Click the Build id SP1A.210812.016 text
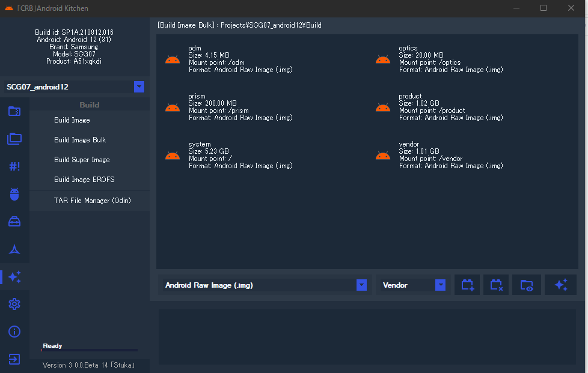 [74, 32]
